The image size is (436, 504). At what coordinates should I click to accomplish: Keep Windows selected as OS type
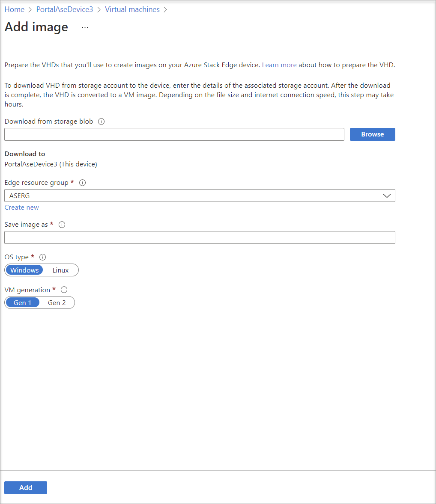click(24, 270)
